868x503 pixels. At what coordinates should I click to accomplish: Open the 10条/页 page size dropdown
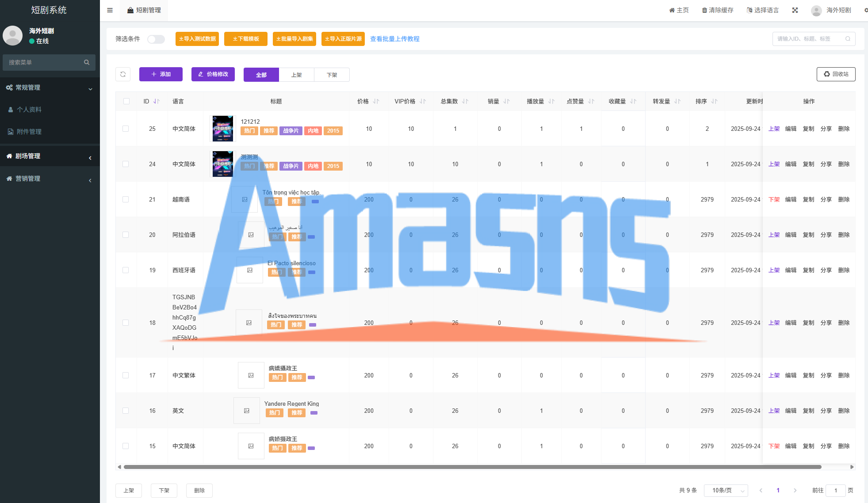click(x=726, y=490)
